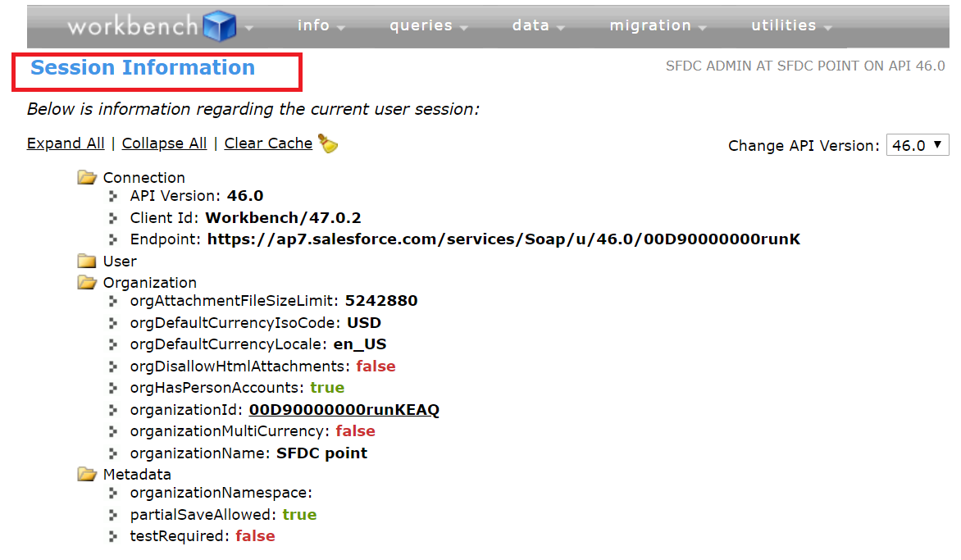
Task: Click the bullet icon beside API Version
Action: click(x=113, y=196)
